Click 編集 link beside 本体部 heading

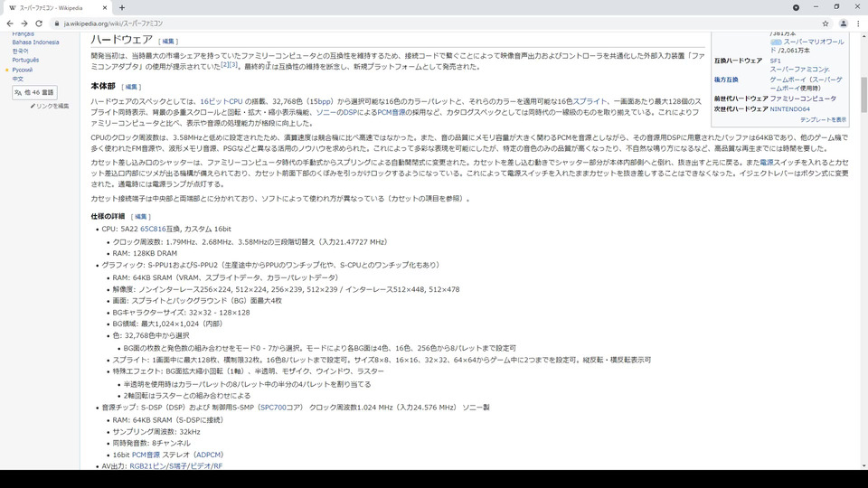[x=130, y=87]
